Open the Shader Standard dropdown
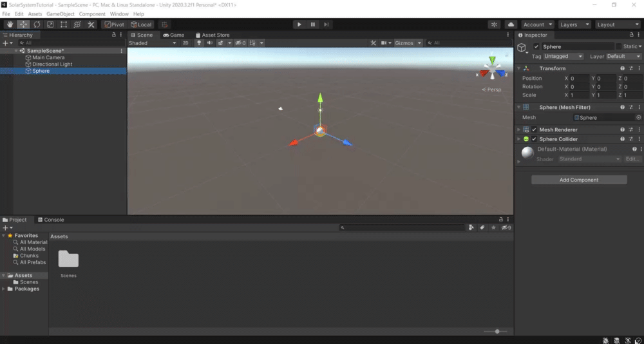 pyautogui.click(x=589, y=159)
